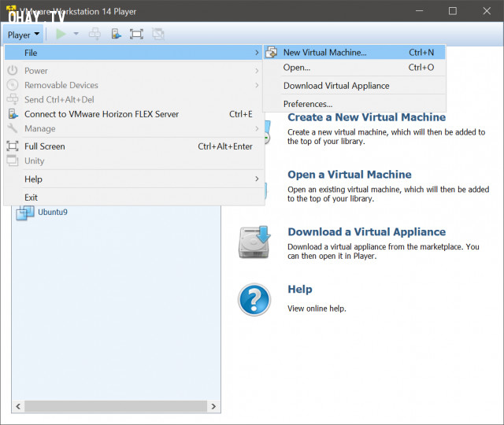Click Create a New Virtual Machine link
Image resolution: width=504 pixels, height=425 pixels.
[x=366, y=117]
